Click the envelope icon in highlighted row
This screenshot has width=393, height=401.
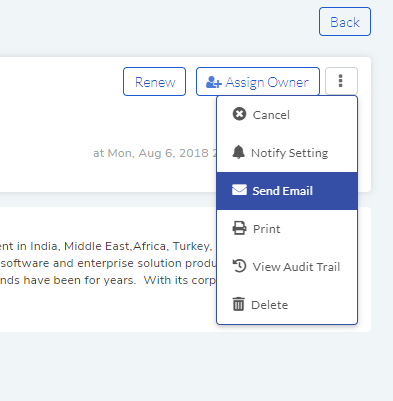(x=239, y=190)
